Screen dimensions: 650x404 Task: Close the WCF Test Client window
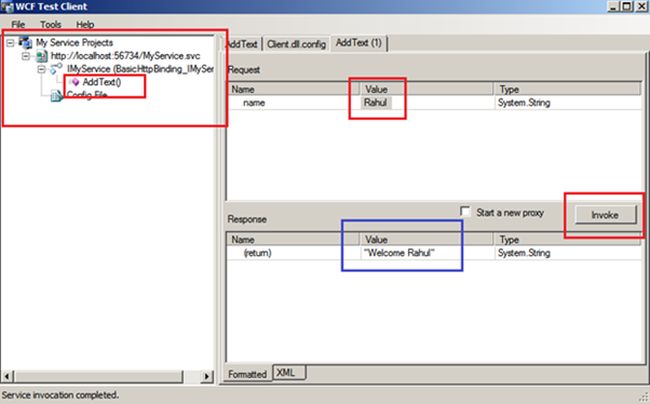(641, 6)
